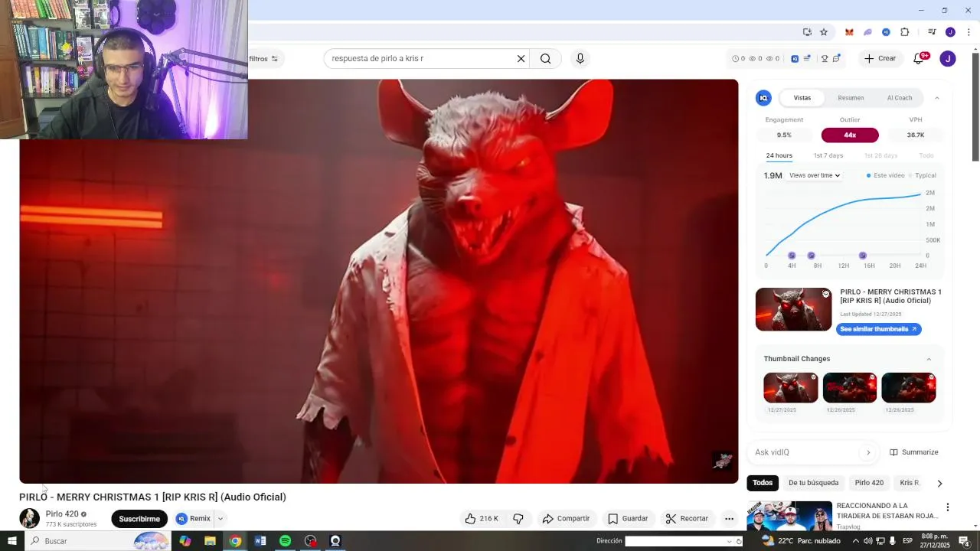Click the Crear create button
The width and height of the screenshot is (980, 551).
(879, 58)
